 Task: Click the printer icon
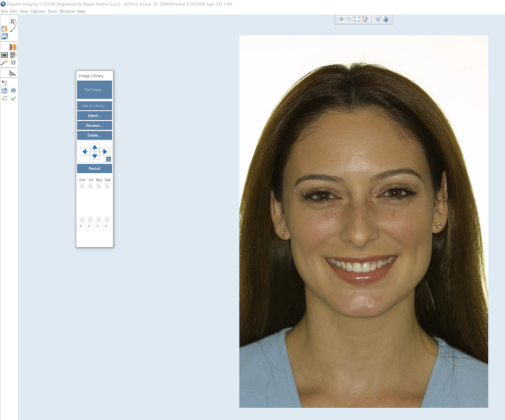click(13, 91)
